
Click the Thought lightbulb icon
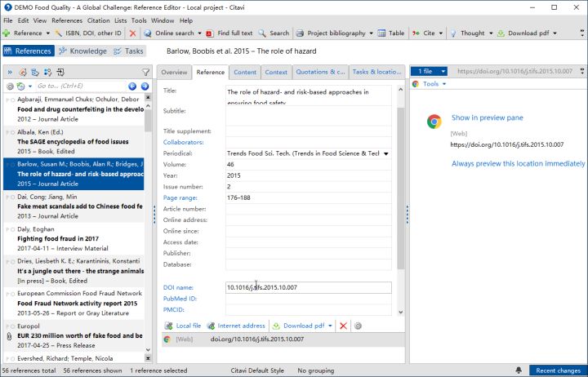(x=453, y=33)
